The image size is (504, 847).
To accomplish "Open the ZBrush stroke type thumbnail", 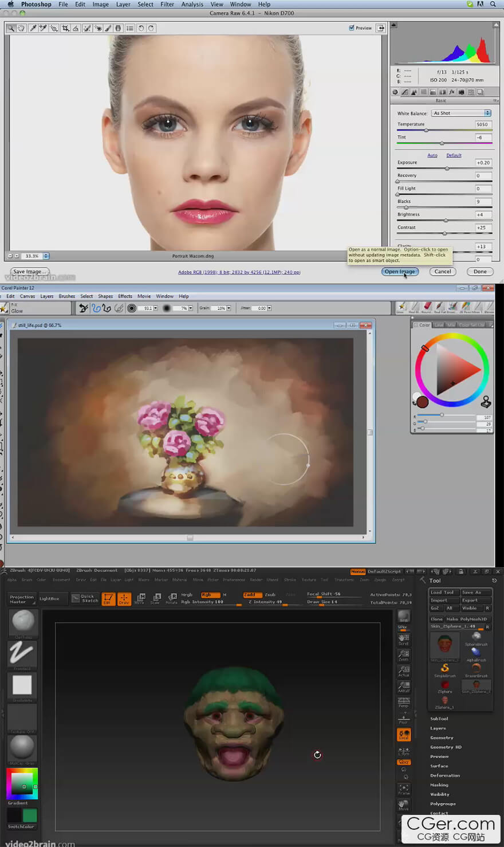I will pos(22,653).
